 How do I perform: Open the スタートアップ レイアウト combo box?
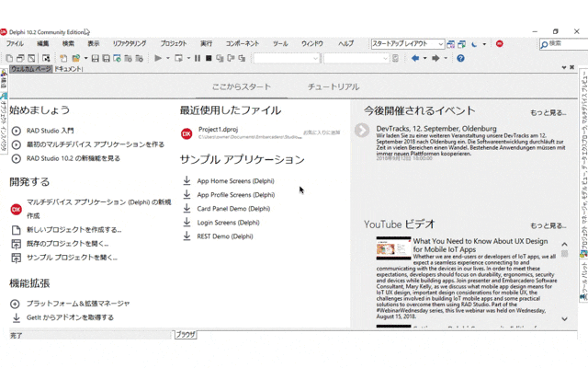408,44
